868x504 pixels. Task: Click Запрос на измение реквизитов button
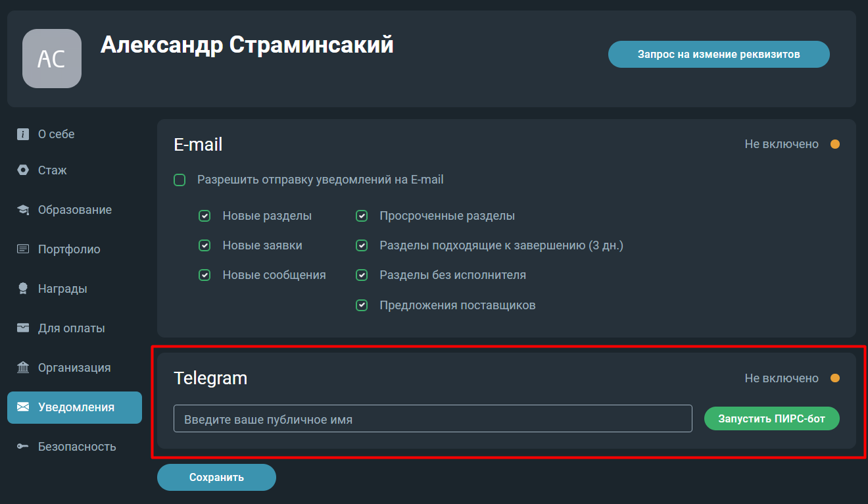[719, 55]
